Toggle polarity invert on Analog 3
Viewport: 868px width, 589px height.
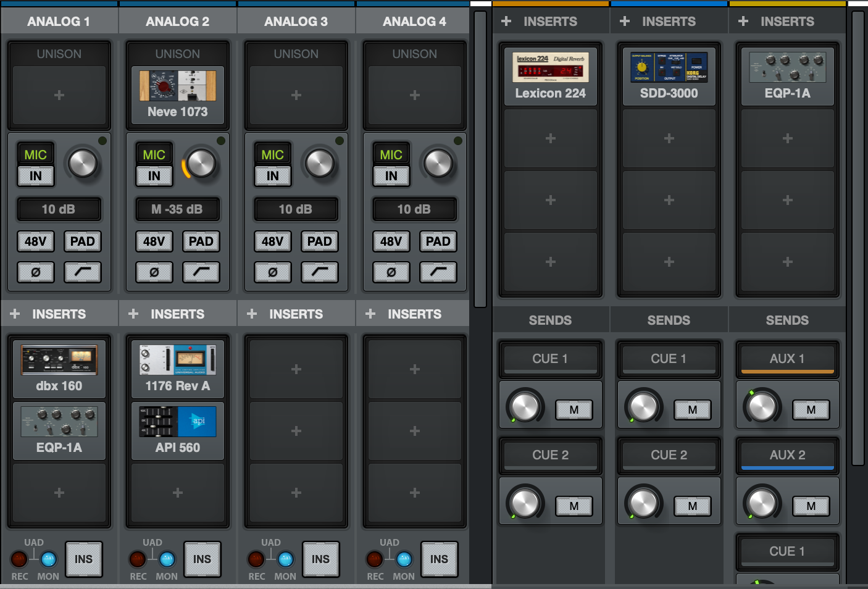pyautogui.click(x=273, y=272)
